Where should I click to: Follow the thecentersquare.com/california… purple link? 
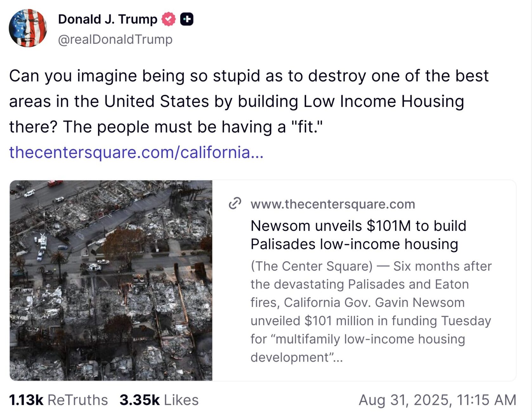pyautogui.click(x=136, y=152)
